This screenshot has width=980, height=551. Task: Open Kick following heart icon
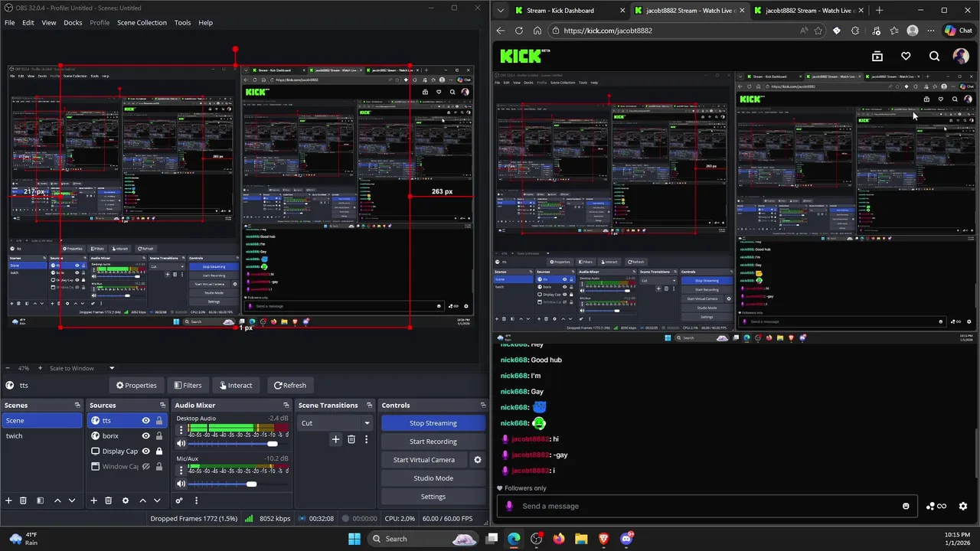[x=906, y=56]
